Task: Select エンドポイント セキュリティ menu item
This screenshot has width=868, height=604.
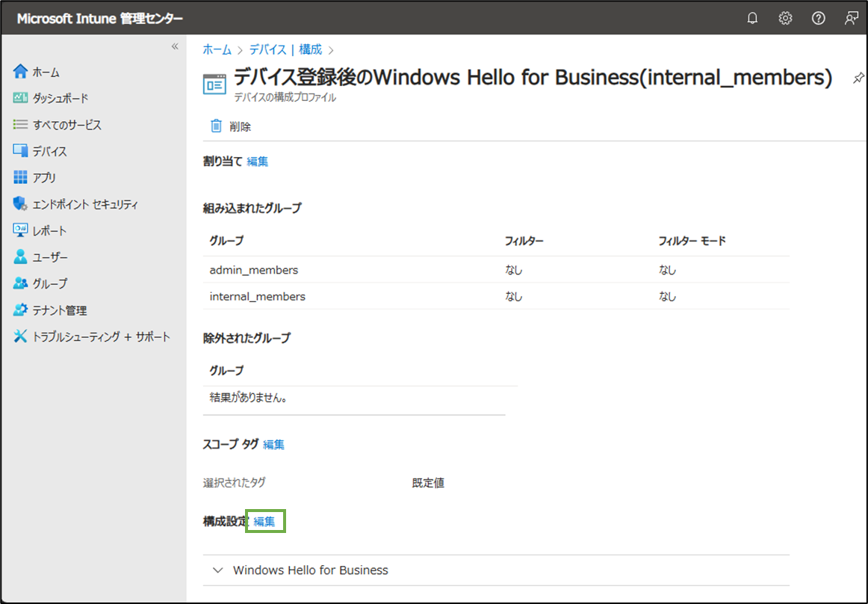Action: [x=85, y=205]
